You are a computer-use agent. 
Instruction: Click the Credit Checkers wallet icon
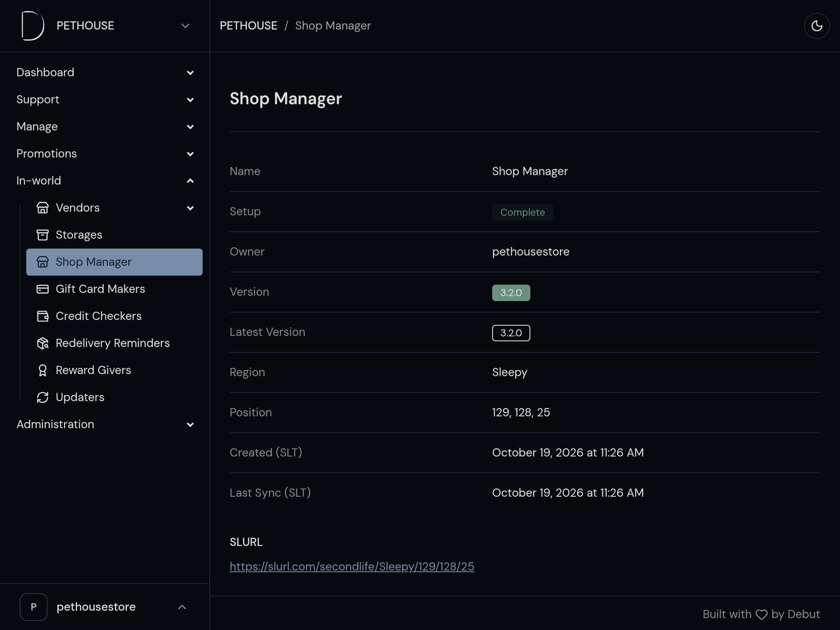[43, 316]
